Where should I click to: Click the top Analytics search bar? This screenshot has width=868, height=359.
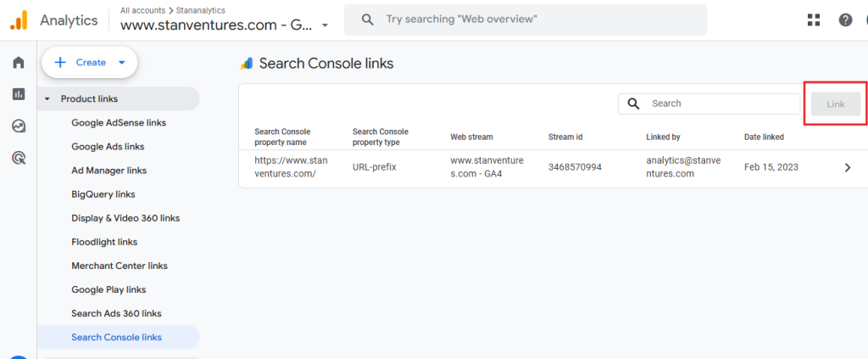click(526, 20)
